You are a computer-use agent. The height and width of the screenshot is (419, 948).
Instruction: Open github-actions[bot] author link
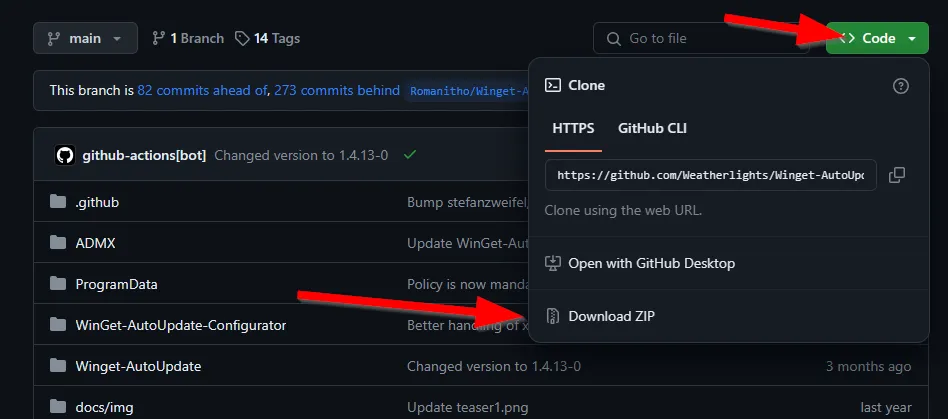pyautogui.click(x=144, y=155)
